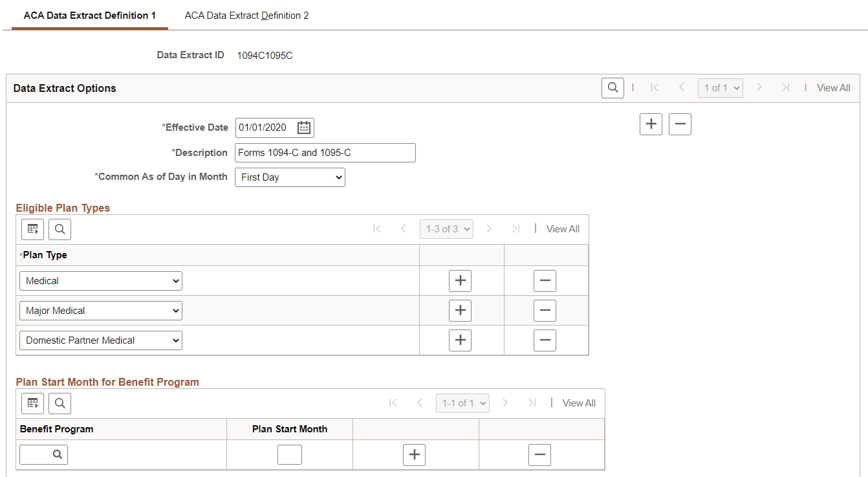This screenshot has width=868, height=477.
Task: Open Eligible Plan Types grid personalize icon
Action: (x=32, y=229)
